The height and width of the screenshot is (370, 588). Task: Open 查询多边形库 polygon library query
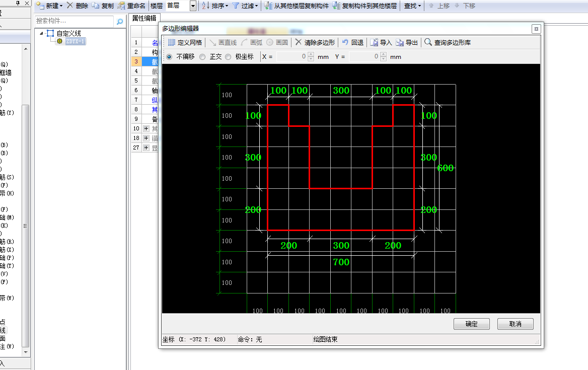(448, 42)
